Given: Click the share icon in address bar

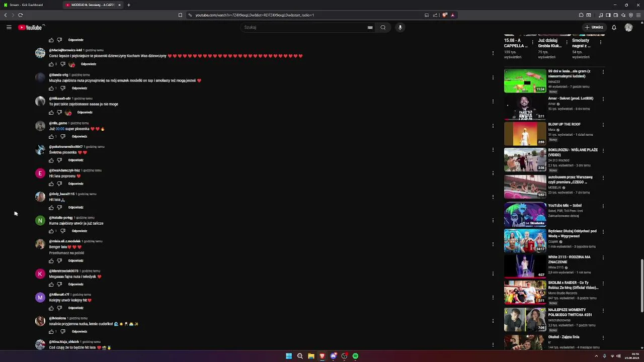Looking at the screenshot, I should (435, 15).
